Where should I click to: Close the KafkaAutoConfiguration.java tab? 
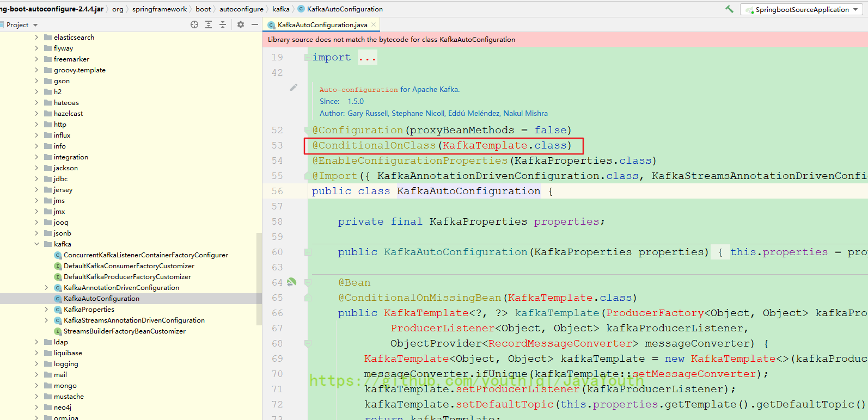(x=374, y=24)
